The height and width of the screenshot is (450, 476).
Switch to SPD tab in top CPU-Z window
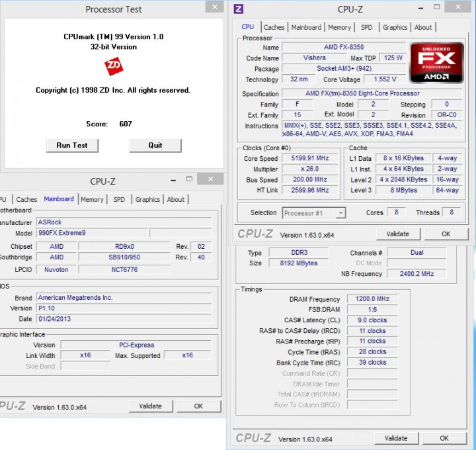(366, 27)
